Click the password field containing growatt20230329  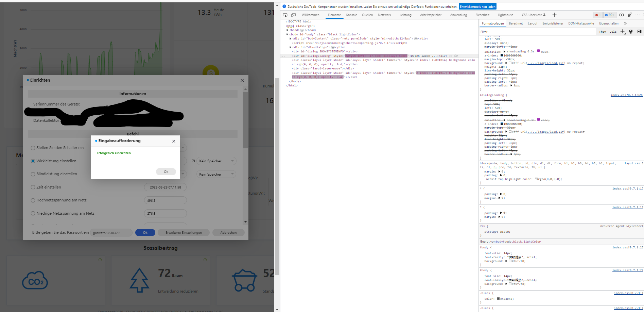(x=111, y=233)
